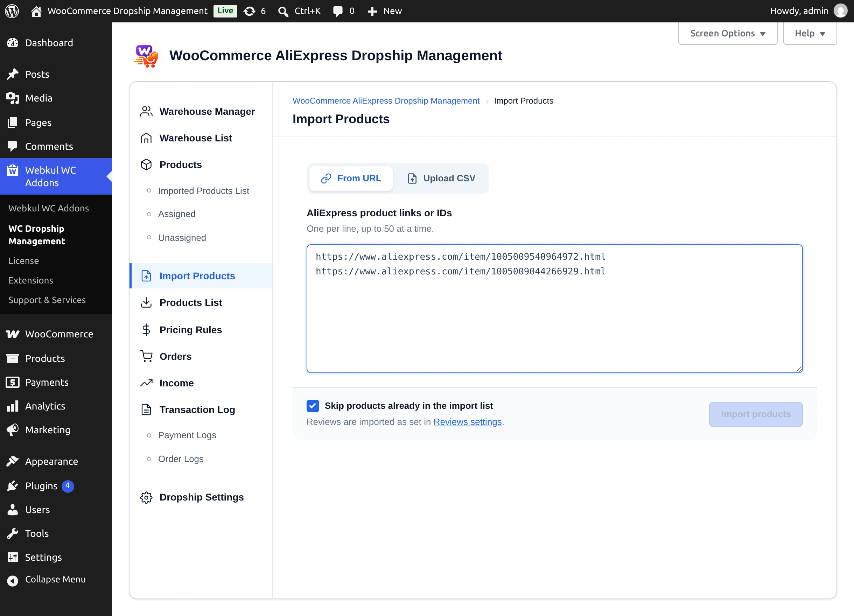Screen dimensions: 854x616
Task: Open Import Products menu item
Action: click(201, 276)
